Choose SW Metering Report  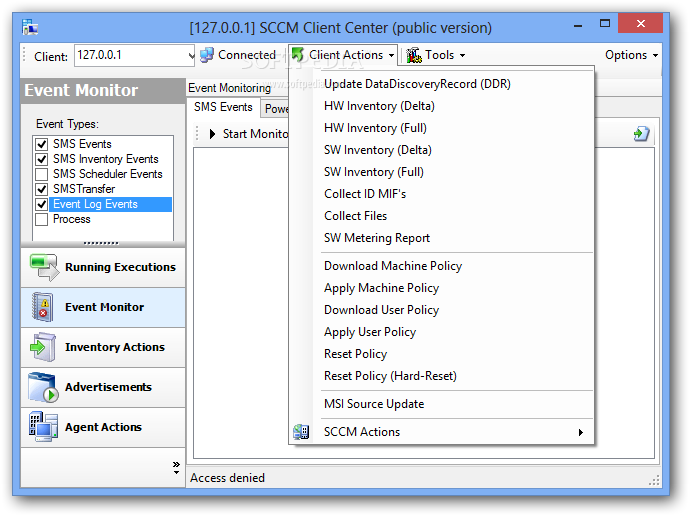(377, 238)
